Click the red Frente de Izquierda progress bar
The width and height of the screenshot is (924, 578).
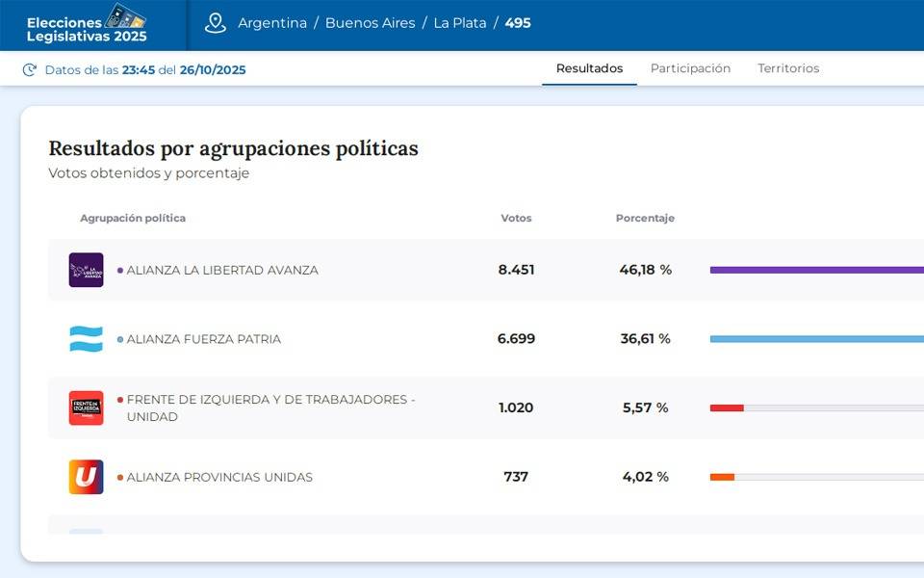point(727,407)
